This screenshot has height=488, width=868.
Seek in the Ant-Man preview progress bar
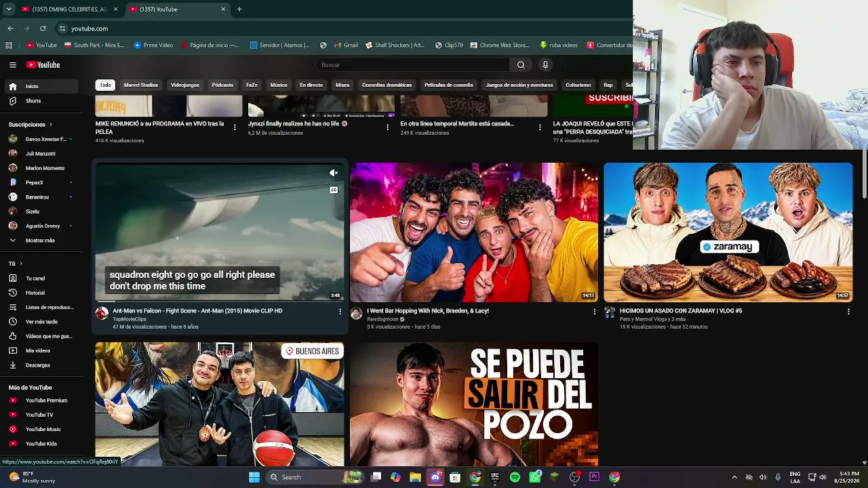coord(220,302)
